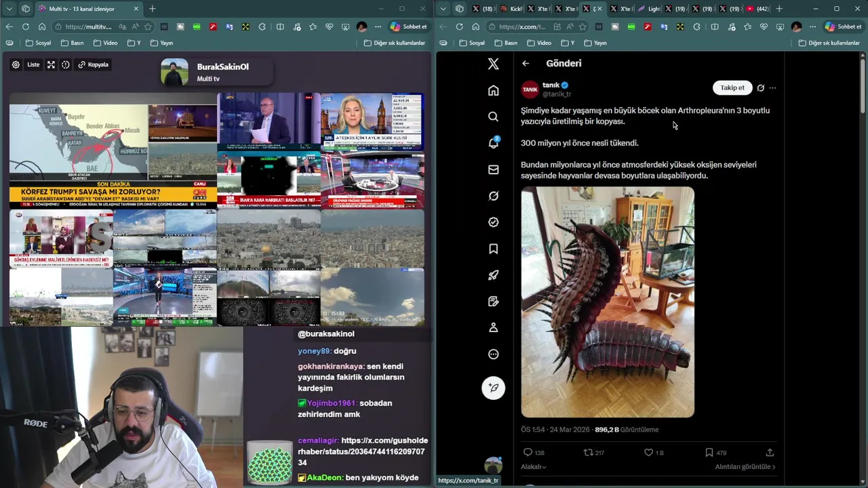
Task: Open the tanık profile avatar
Action: click(530, 89)
